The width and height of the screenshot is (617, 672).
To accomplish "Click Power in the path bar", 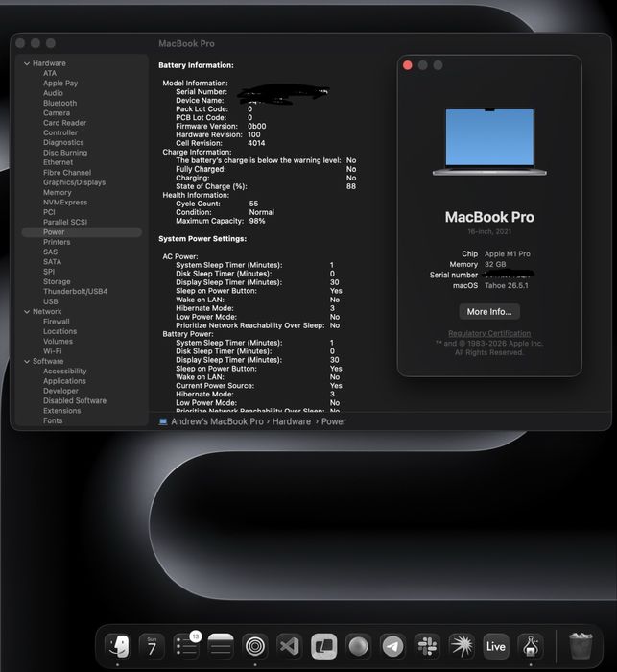I will click(x=333, y=421).
